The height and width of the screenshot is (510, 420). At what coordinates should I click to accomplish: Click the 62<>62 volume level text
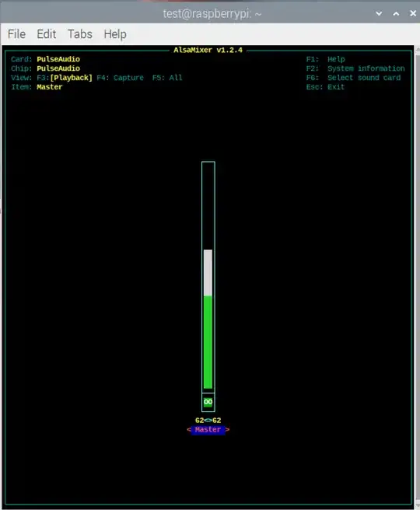pyautogui.click(x=208, y=421)
